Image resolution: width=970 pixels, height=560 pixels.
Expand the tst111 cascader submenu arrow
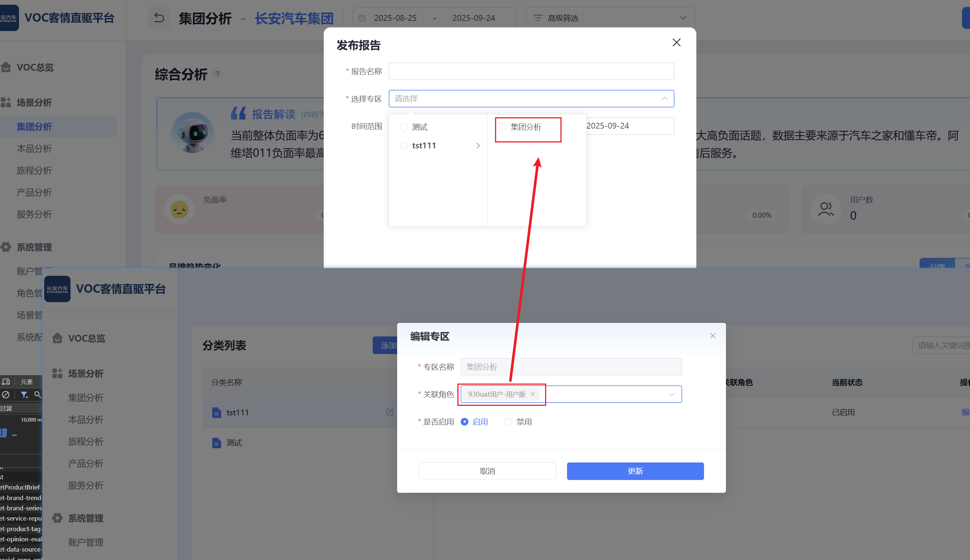coord(478,146)
